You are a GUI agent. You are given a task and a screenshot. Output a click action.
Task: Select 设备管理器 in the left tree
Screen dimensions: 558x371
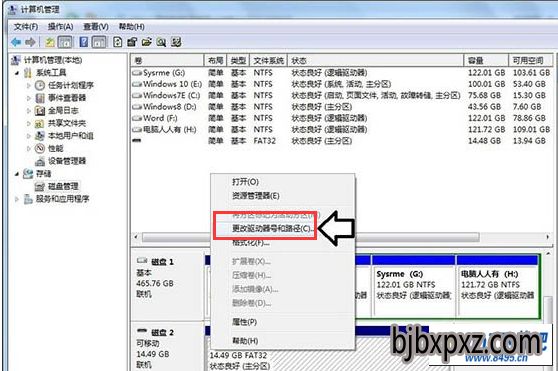click(67, 161)
